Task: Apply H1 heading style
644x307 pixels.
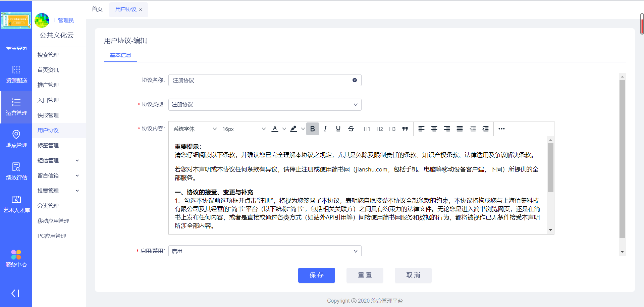Action: 367,129
